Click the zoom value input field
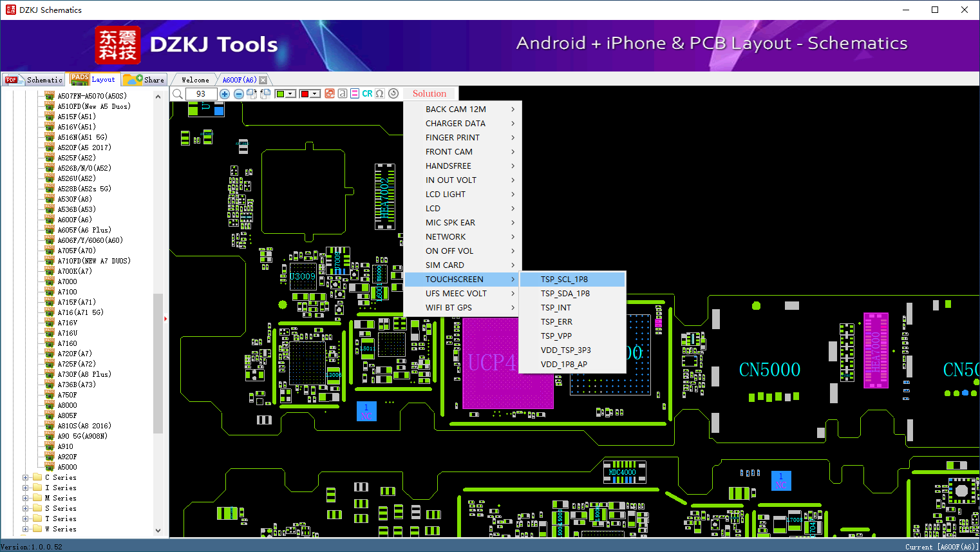The width and height of the screenshot is (980, 552). click(x=201, y=94)
